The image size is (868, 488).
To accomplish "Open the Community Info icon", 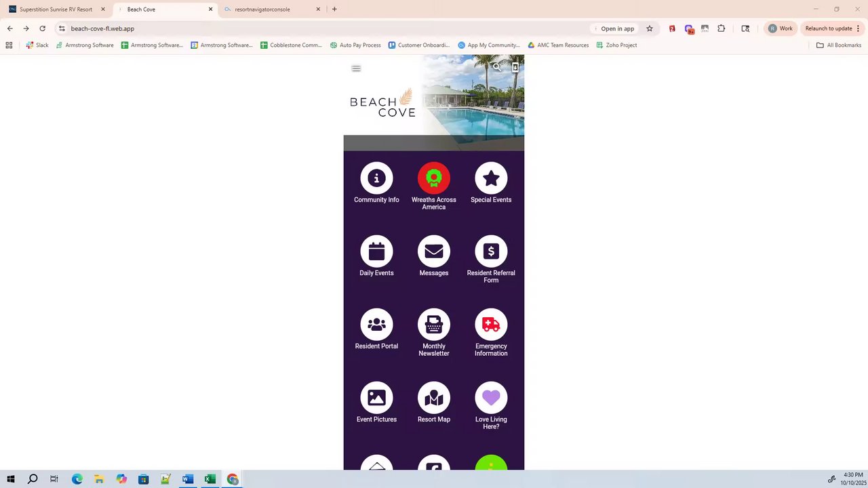I will pyautogui.click(x=376, y=178).
